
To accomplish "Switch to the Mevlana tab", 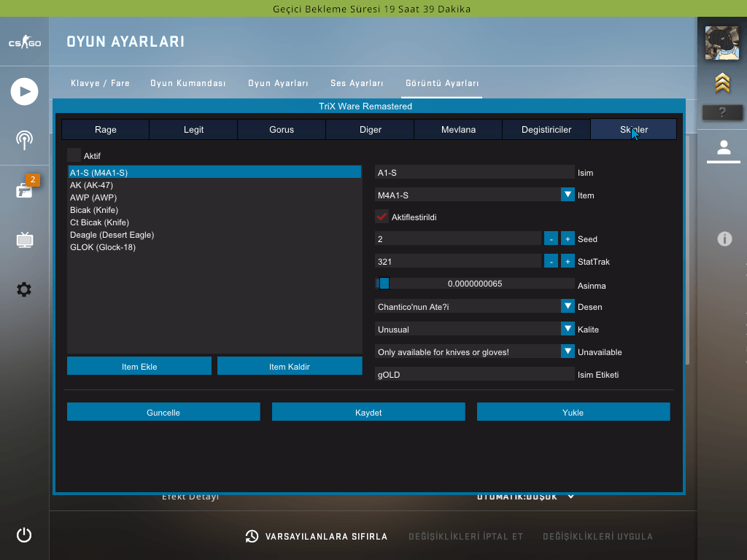I will 458,129.
